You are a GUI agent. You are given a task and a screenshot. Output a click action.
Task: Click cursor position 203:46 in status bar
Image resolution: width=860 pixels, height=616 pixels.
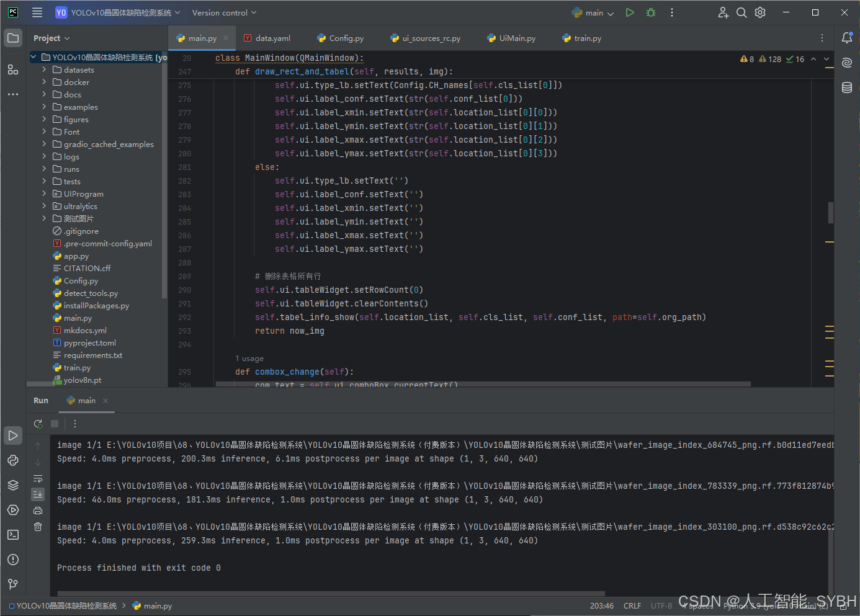point(602,605)
